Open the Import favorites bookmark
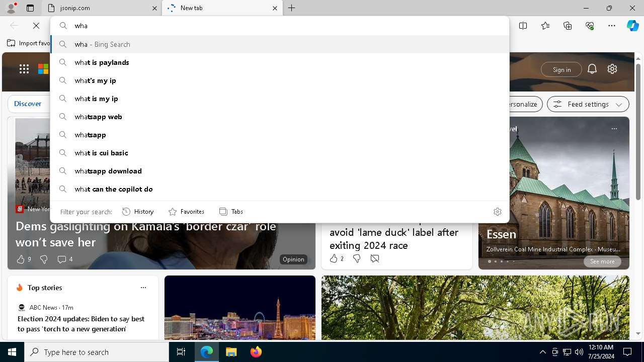 29,43
